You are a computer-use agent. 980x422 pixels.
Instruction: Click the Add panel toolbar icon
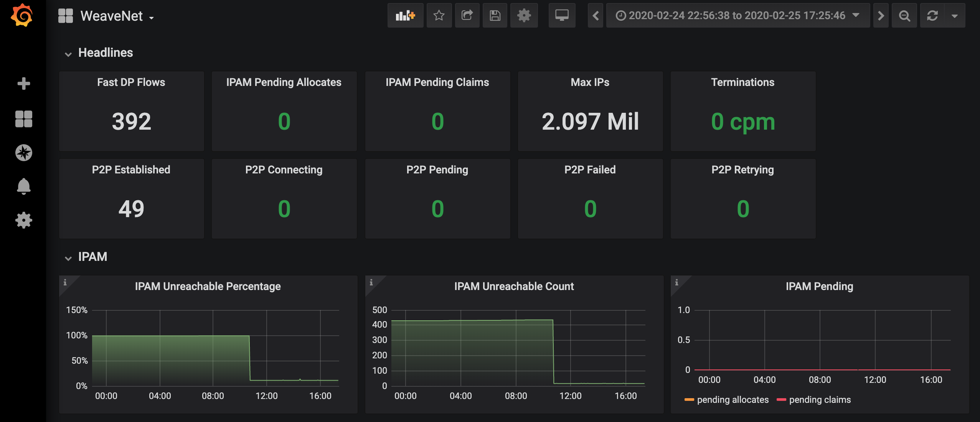(405, 16)
